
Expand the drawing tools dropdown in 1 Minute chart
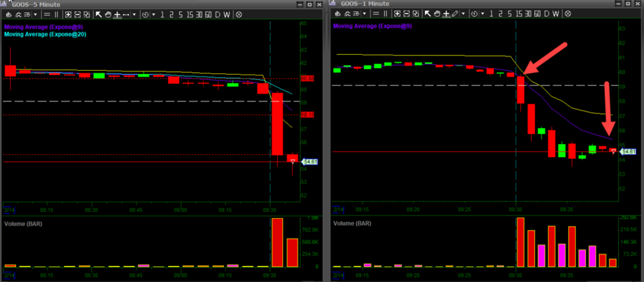click(464, 14)
